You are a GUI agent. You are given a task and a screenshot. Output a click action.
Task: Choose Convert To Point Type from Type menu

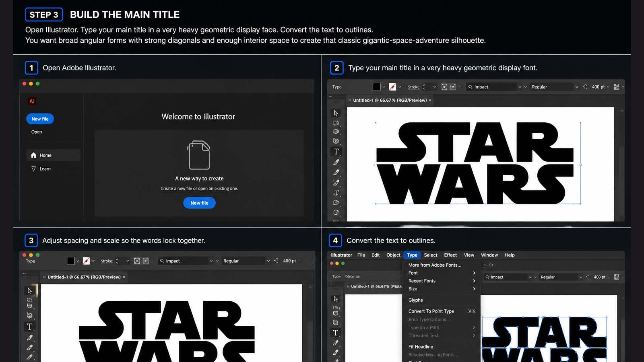coord(442,311)
